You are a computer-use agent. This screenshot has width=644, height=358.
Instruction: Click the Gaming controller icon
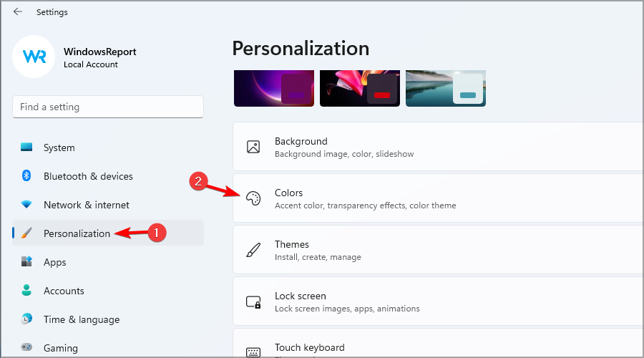26,347
